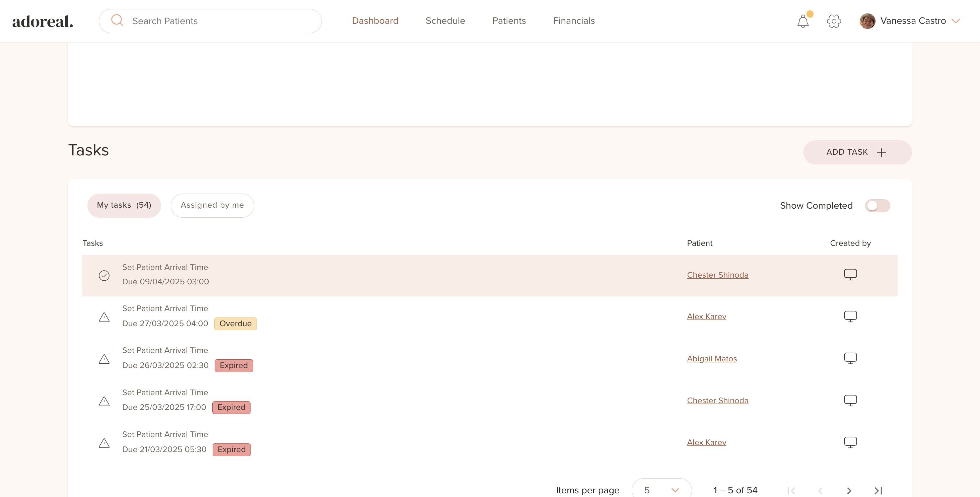Open the settings gear icon
The image size is (980, 497).
[834, 21]
